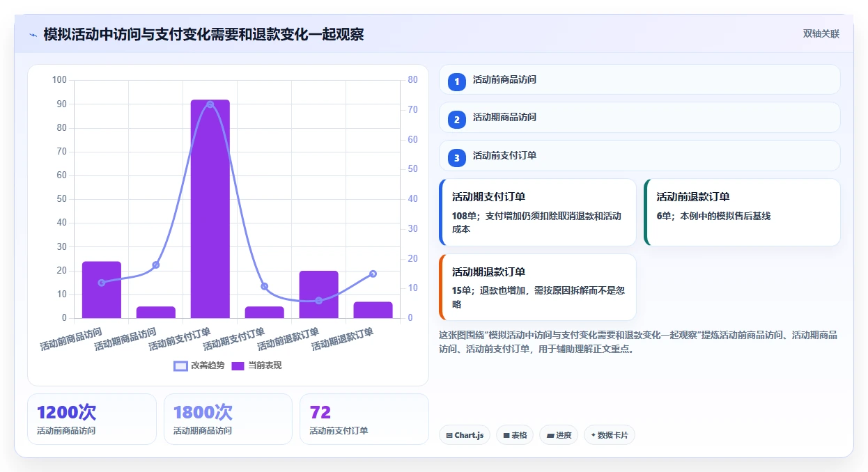Click the 活动期退款订单 bar in chart
This screenshot has height=472, width=868.
pos(373,310)
